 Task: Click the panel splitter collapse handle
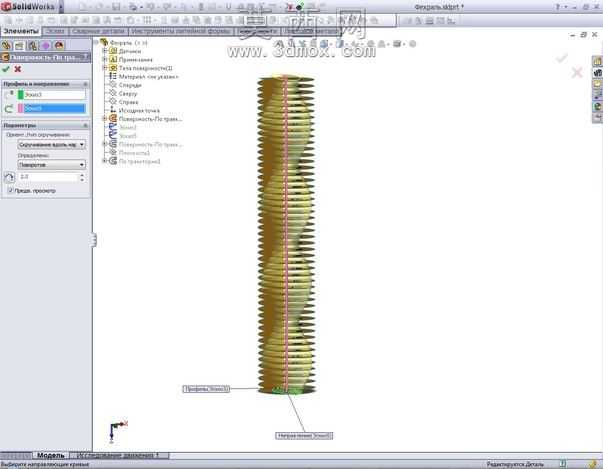tap(93, 239)
